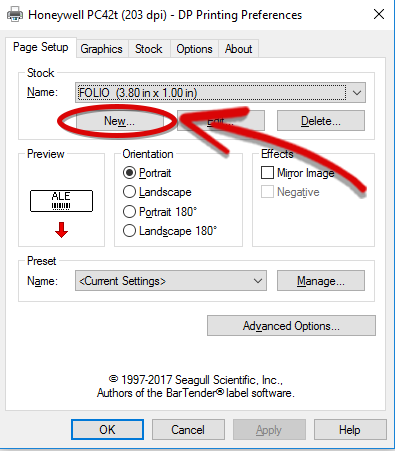Click the Delete... stock button
This screenshot has height=451, width=395.
[321, 121]
